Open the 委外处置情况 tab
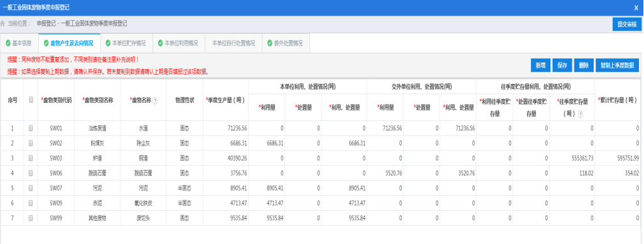644x244 pixels. click(x=286, y=43)
